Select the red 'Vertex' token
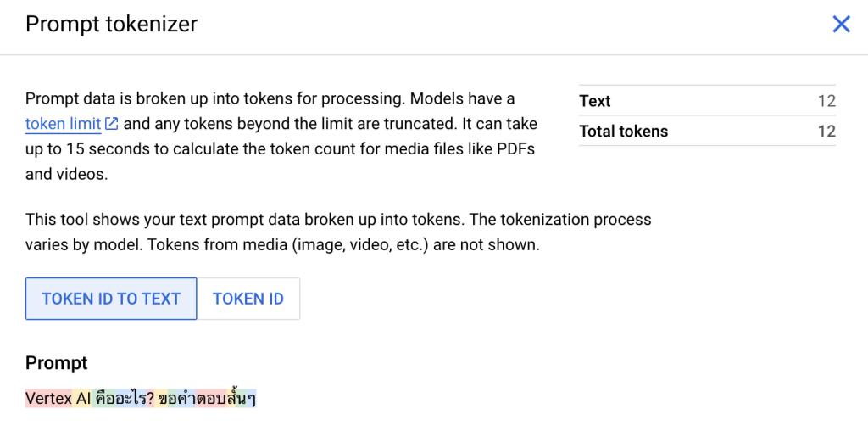This screenshot has height=431, width=868. (x=48, y=398)
